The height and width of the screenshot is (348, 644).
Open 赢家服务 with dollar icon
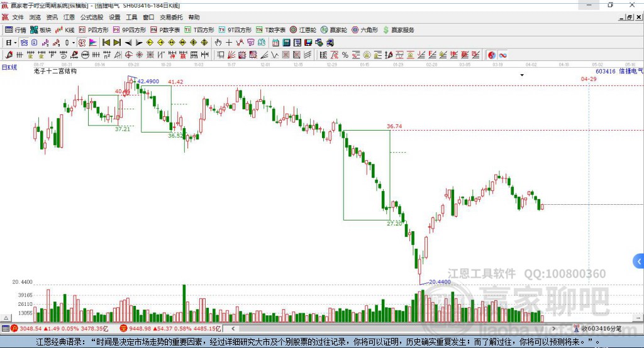pyautogui.click(x=398, y=30)
